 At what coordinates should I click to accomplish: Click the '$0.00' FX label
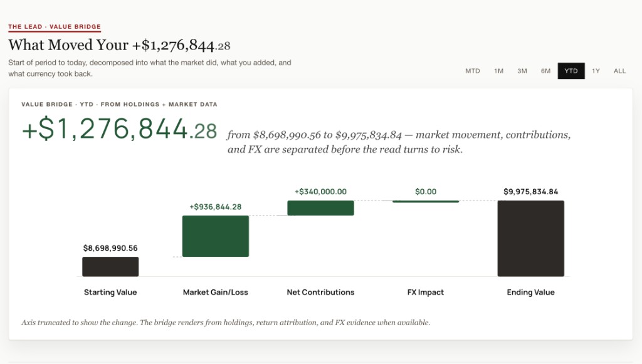(426, 192)
